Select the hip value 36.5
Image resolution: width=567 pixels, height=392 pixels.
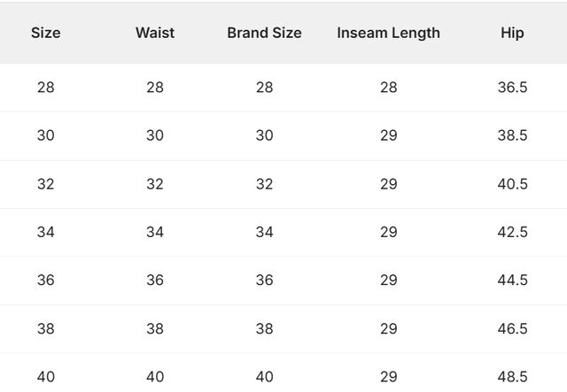pos(512,87)
